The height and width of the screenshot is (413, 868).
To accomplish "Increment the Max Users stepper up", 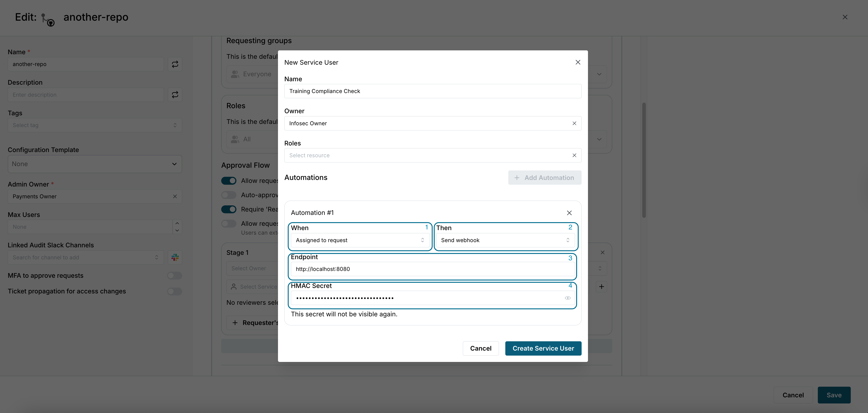I will click(177, 223).
